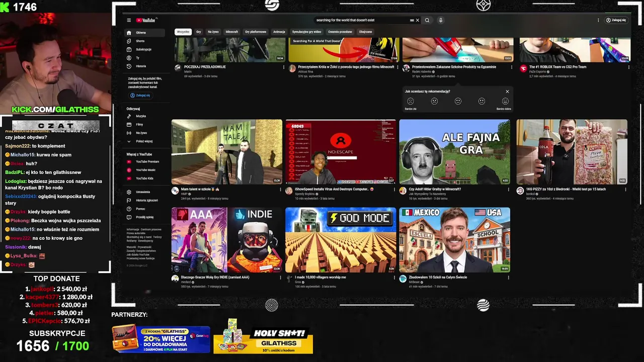The height and width of the screenshot is (362, 644).
Task: Open options for Czy Adolf Hitler video
Action: point(508,190)
